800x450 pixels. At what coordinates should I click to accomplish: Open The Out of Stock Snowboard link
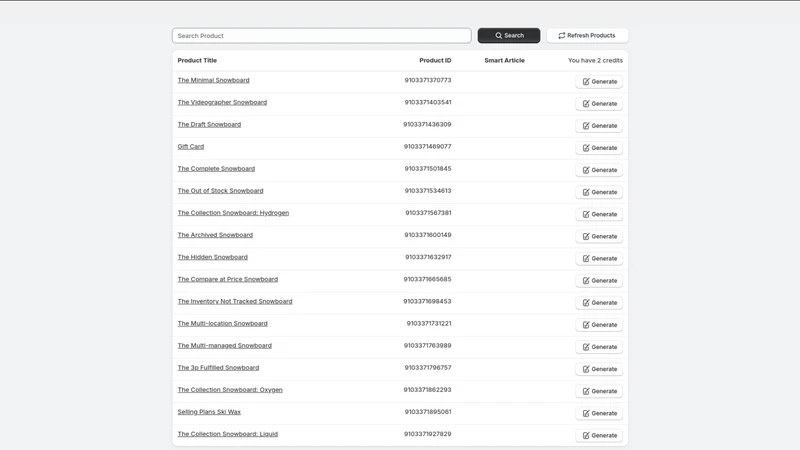(x=220, y=191)
